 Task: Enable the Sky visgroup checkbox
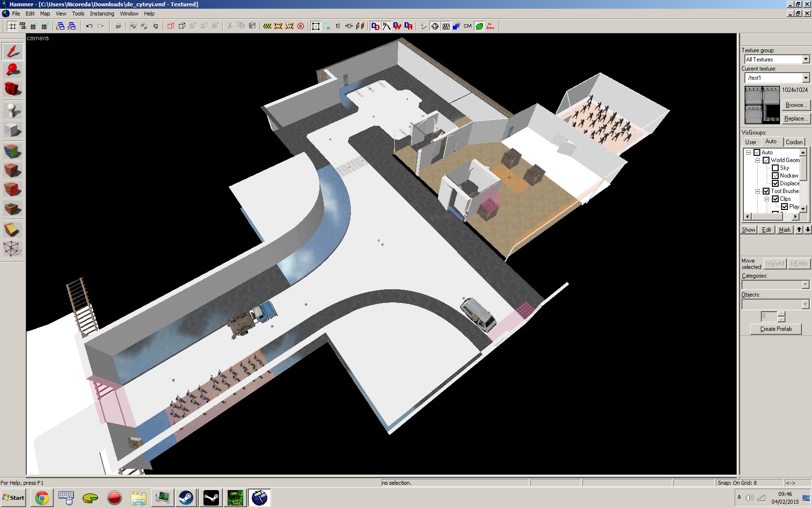pyautogui.click(x=775, y=168)
